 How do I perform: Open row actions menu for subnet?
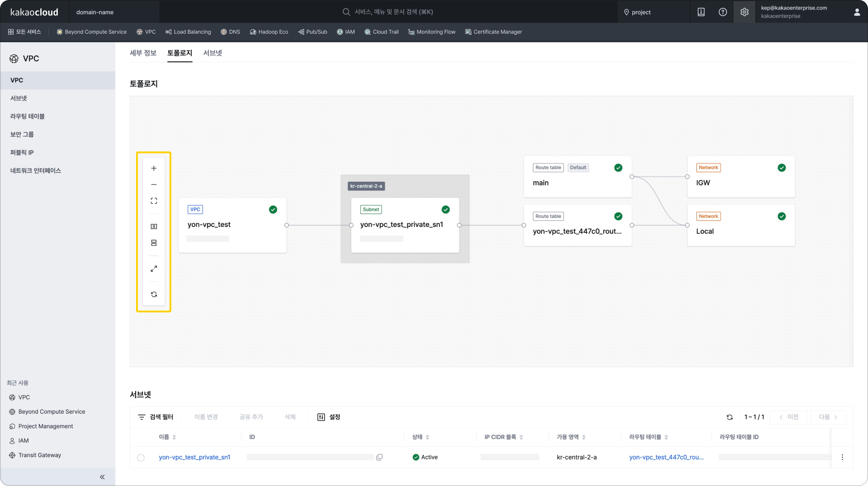(x=842, y=457)
